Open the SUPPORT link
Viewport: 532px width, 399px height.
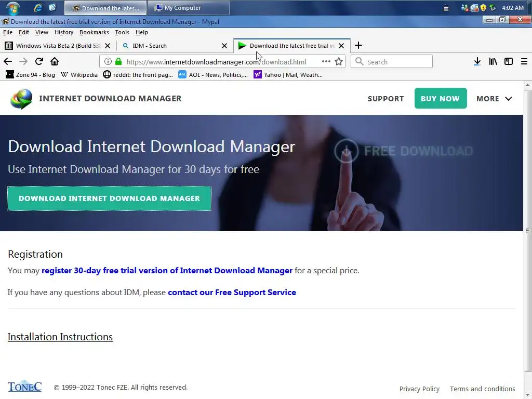[x=386, y=99]
